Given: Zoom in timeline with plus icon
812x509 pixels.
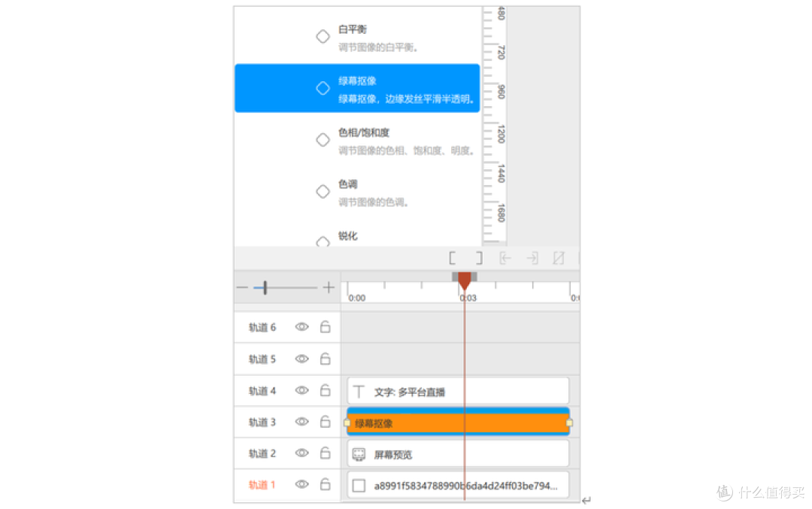Looking at the screenshot, I should click(x=329, y=287).
